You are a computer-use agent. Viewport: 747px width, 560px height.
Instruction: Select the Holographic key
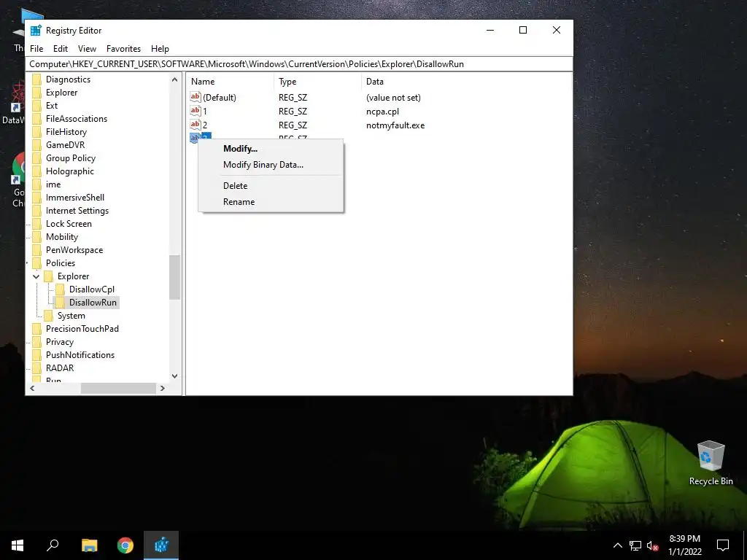pyautogui.click(x=70, y=171)
